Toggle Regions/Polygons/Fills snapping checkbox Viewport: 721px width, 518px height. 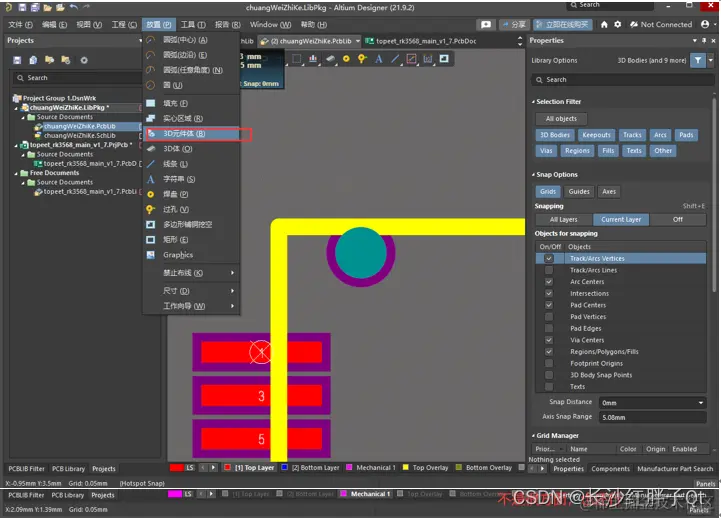(x=549, y=352)
